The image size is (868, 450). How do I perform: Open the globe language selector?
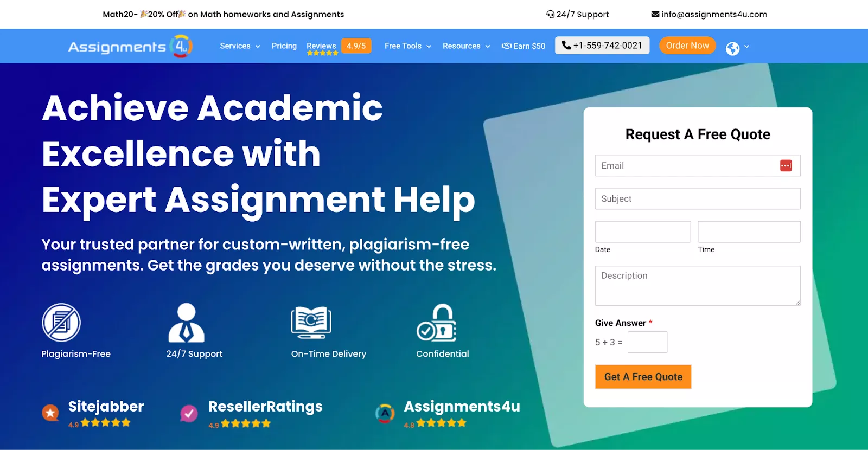coord(732,49)
